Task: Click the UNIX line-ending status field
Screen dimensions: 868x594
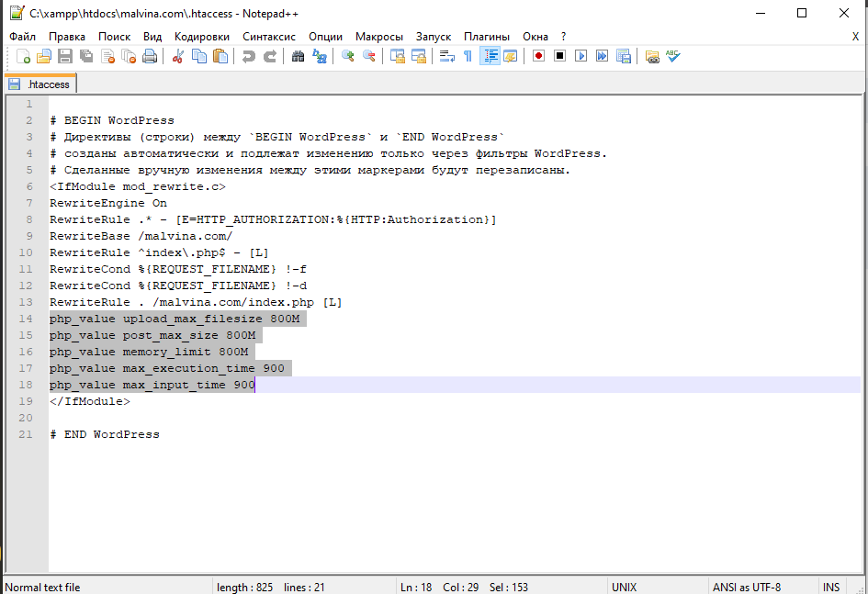Action: 625,587
